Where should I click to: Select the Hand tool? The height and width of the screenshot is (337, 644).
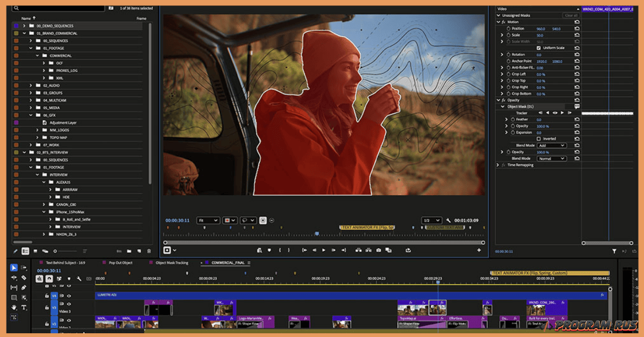click(x=14, y=307)
